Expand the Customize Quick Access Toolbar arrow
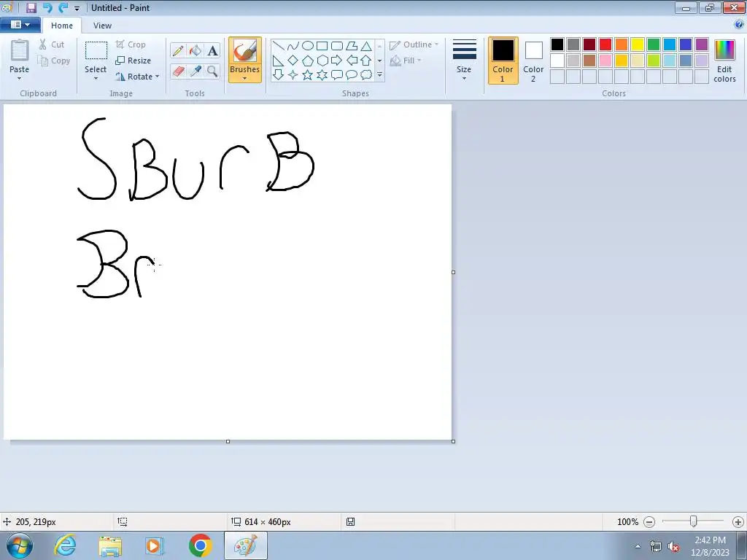The width and height of the screenshot is (747, 560). tap(77, 9)
